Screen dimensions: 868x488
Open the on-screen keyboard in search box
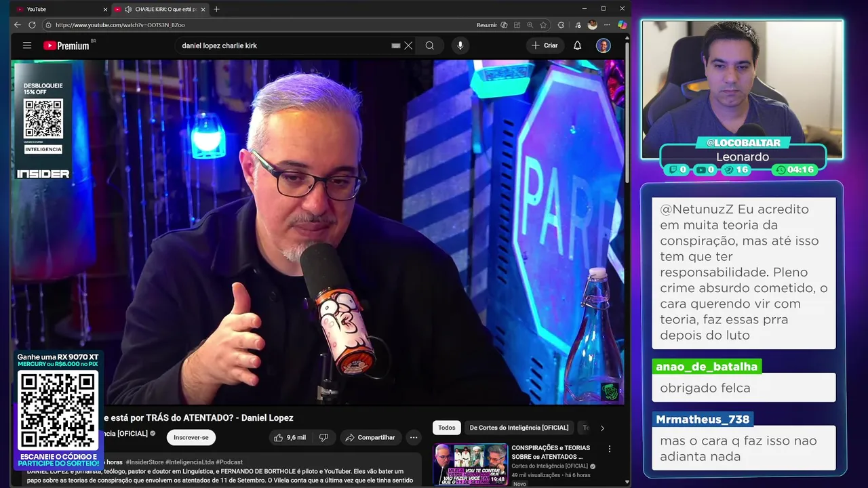396,45
